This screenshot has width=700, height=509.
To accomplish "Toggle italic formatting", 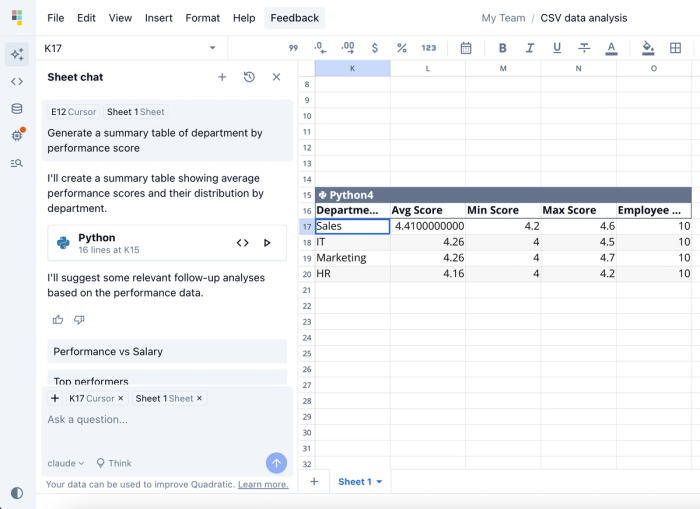I will coord(530,48).
